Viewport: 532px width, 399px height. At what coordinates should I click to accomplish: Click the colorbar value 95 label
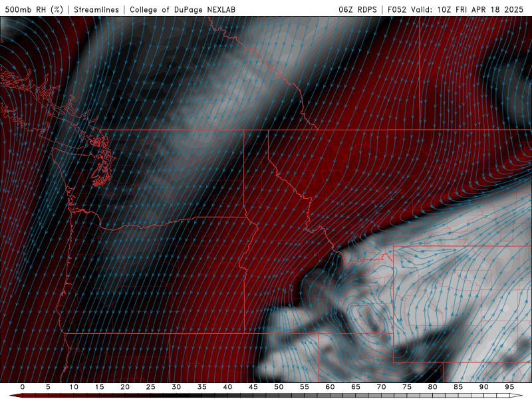click(x=509, y=387)
